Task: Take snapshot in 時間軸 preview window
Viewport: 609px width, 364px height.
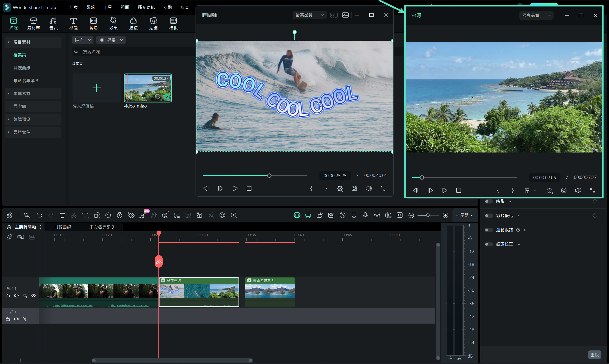Action: pyautogui.click(x=354, y=188)
